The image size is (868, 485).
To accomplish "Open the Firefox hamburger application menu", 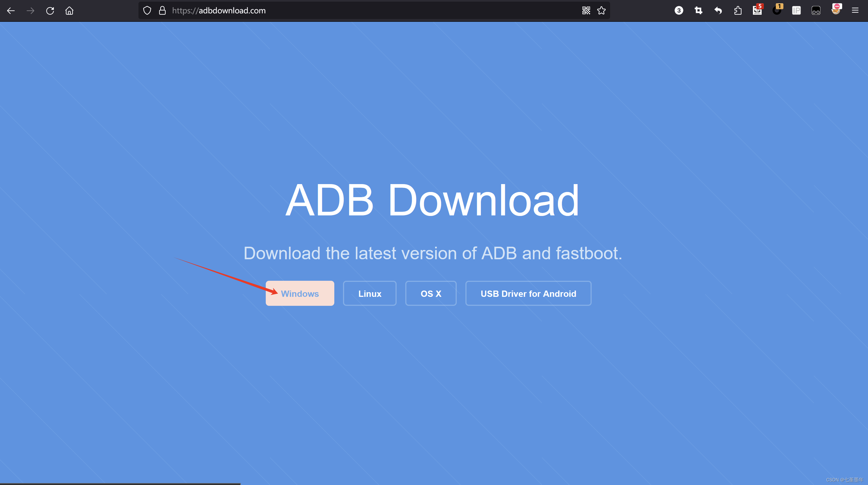I will point(855,11).
